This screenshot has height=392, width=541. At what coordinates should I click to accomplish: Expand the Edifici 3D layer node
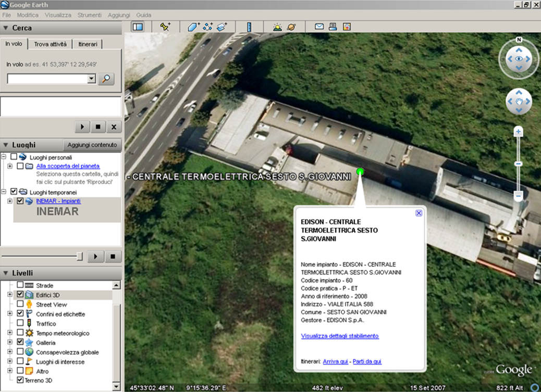click(10, 295)
